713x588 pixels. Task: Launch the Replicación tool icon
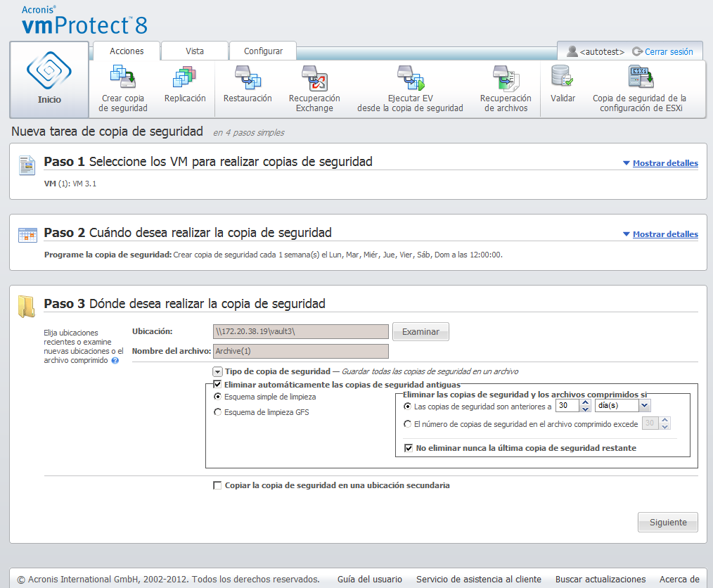pyautogui.click(x=185, y=77)
